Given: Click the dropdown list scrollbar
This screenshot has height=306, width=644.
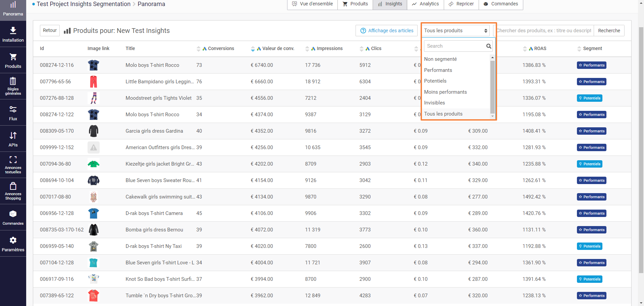Looking at the screenshot, I should pyautogui.click(x=492, y=87).
